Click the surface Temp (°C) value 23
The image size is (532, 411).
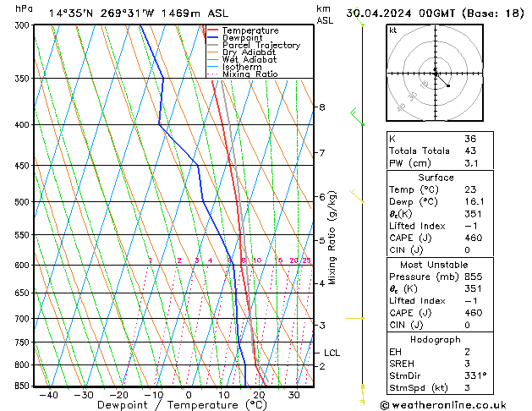470,189
